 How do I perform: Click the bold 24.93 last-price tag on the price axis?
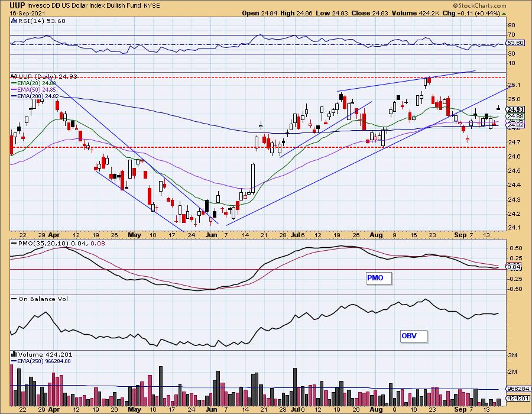(x=515, y=109)
